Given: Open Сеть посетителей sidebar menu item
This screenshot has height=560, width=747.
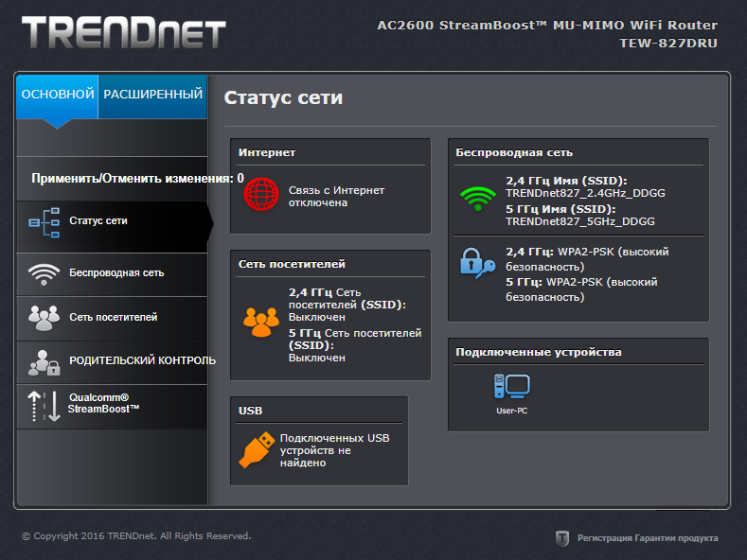Looking at the screenshot, I should click(113, 319).
